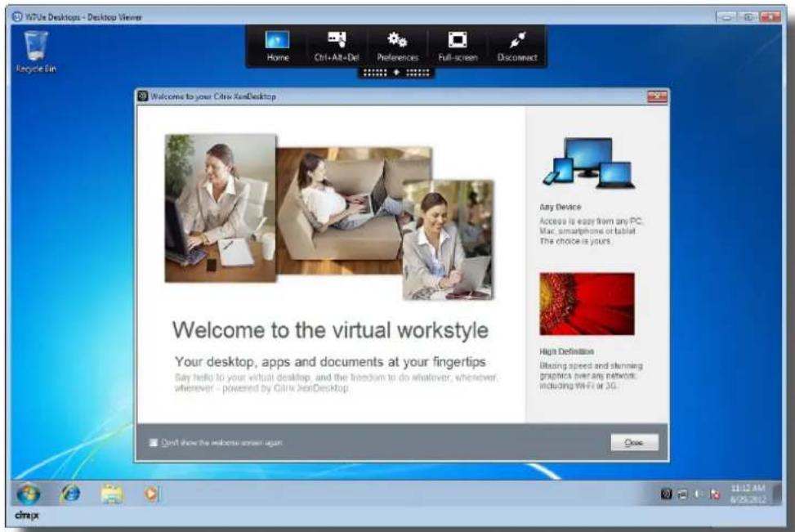Click the Citrix tray icon in taskbar

(x=666, y=494)
